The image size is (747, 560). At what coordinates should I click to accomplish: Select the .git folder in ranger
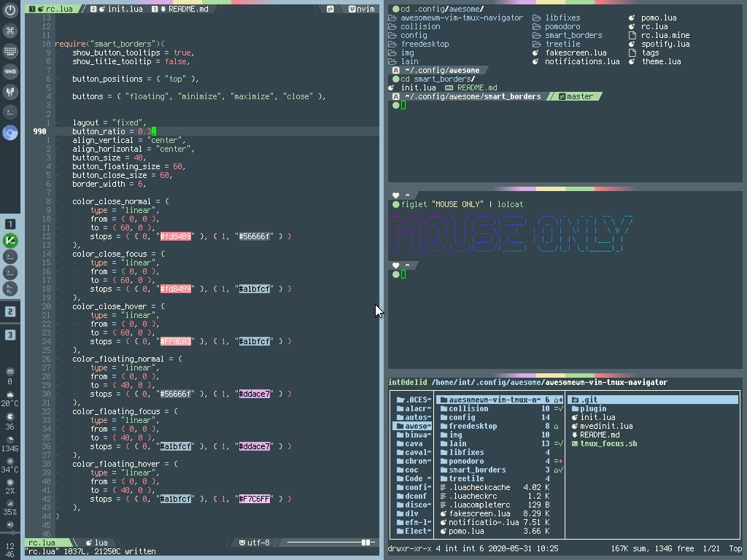click(x=589, y=400)
